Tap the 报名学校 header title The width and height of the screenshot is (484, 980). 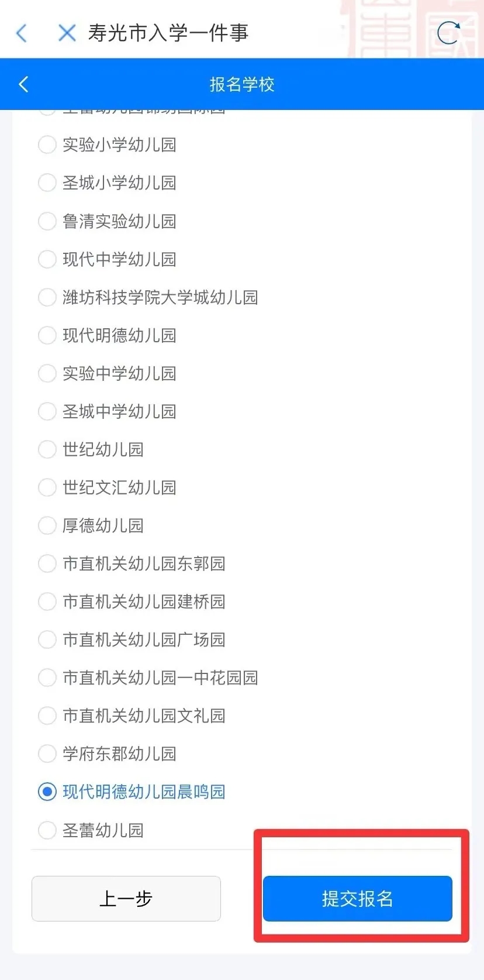coord(242,84)
